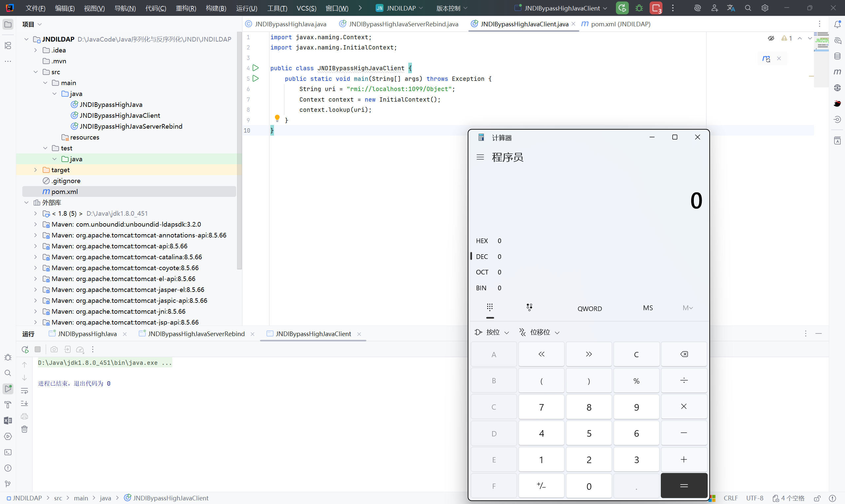Select HEX number base in calculator
845x504 pixels.
482,241
